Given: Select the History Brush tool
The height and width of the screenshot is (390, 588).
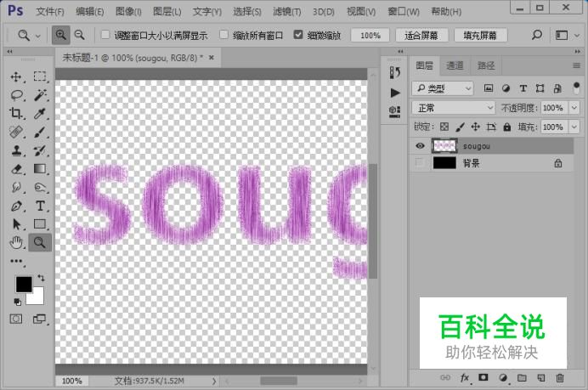Looking at the screenshot, I should tap(40, 150).
